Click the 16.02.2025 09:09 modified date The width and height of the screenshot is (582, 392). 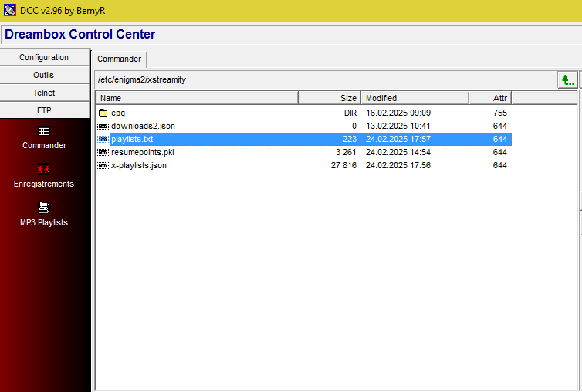(x=398, y=113)
